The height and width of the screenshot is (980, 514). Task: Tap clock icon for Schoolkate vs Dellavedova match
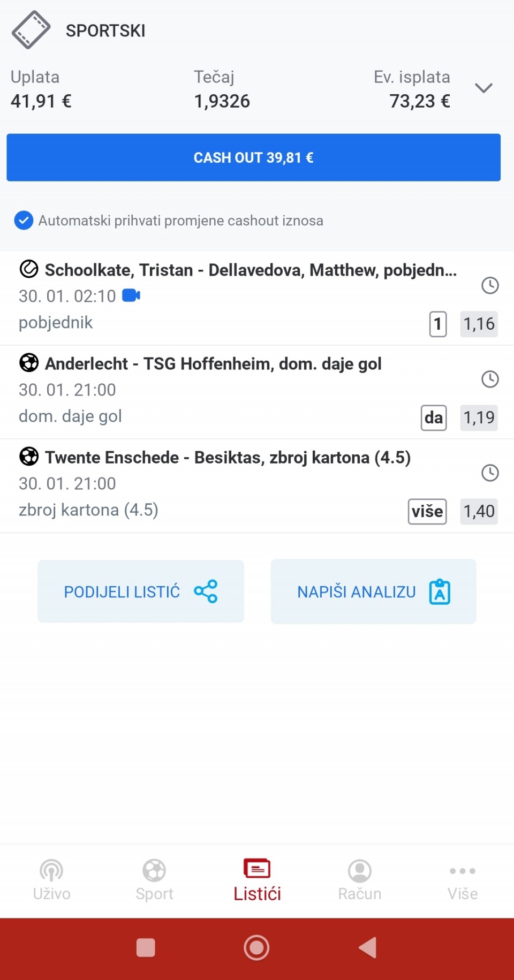coord(490,285)
